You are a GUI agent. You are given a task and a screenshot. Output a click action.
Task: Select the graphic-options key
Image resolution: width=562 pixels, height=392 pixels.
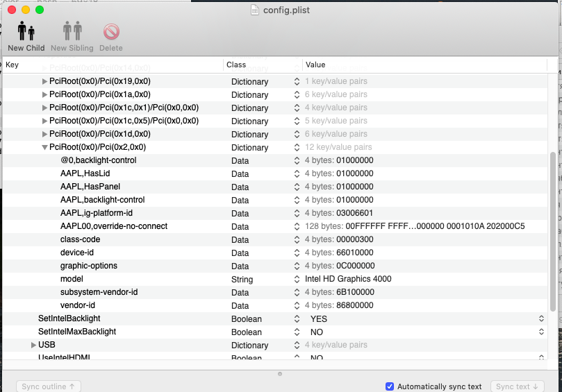88,266
